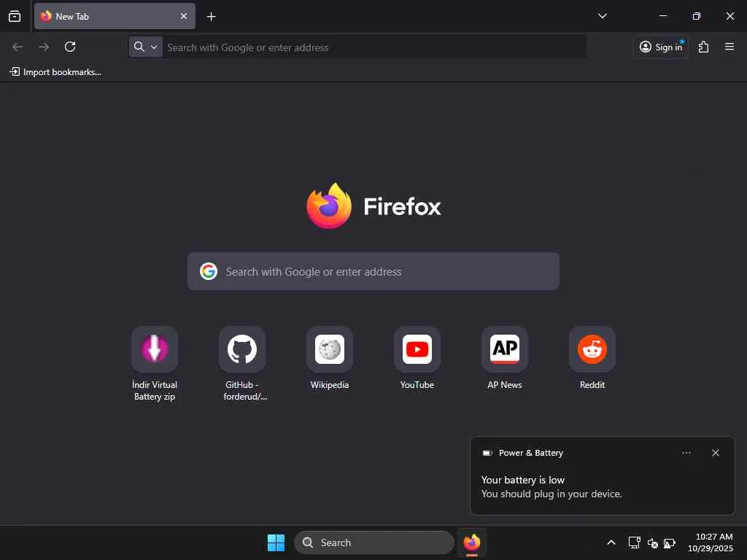Click the Firefox taskbar icon
The width and height of the screenshot is (747, 560).
(x=472, y=542)
